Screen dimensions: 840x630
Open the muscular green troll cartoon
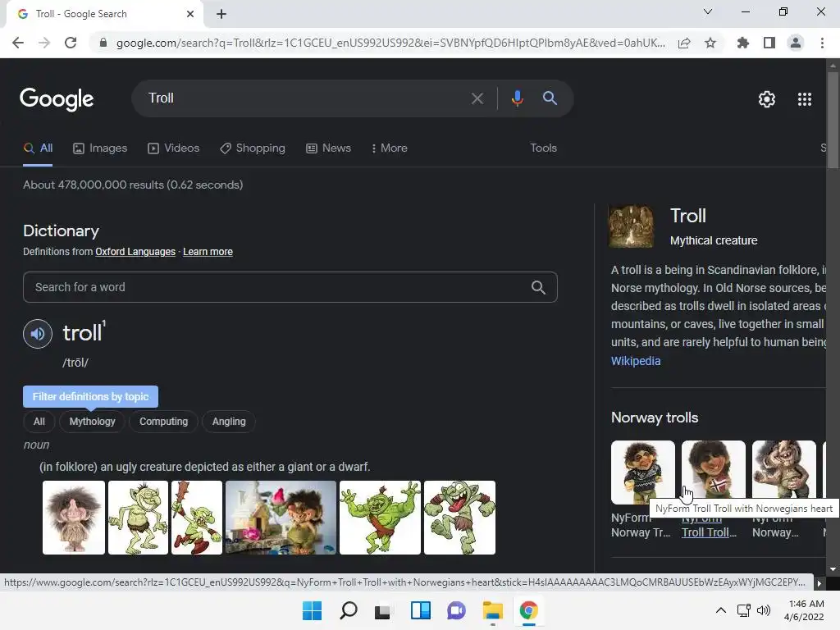pos(381,518)
